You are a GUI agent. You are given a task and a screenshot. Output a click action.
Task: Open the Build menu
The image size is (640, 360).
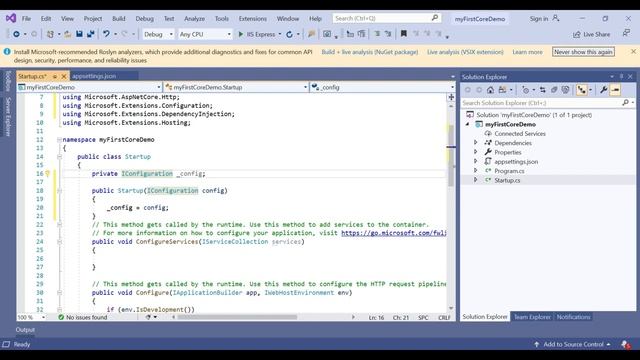click(x=119, y=19)
